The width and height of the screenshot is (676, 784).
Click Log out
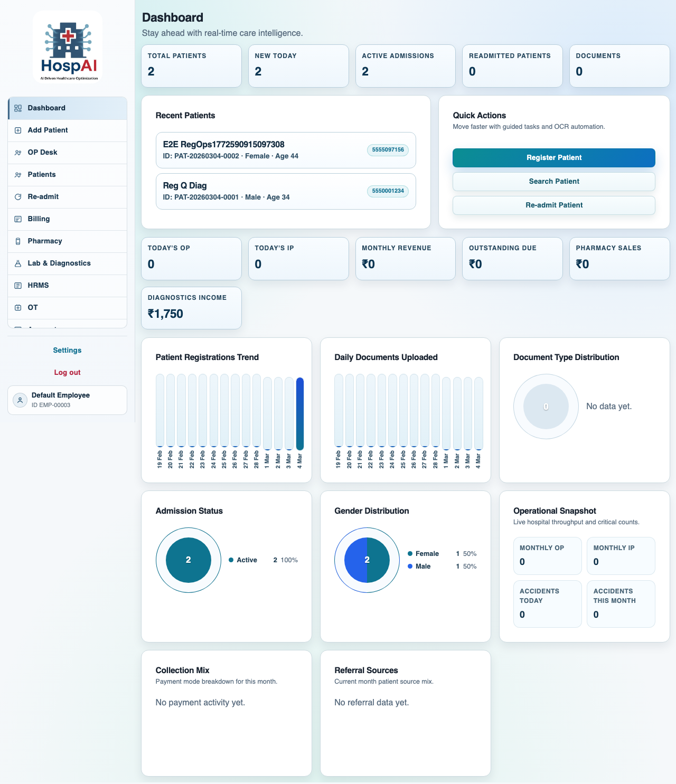(x=67, y=372)
